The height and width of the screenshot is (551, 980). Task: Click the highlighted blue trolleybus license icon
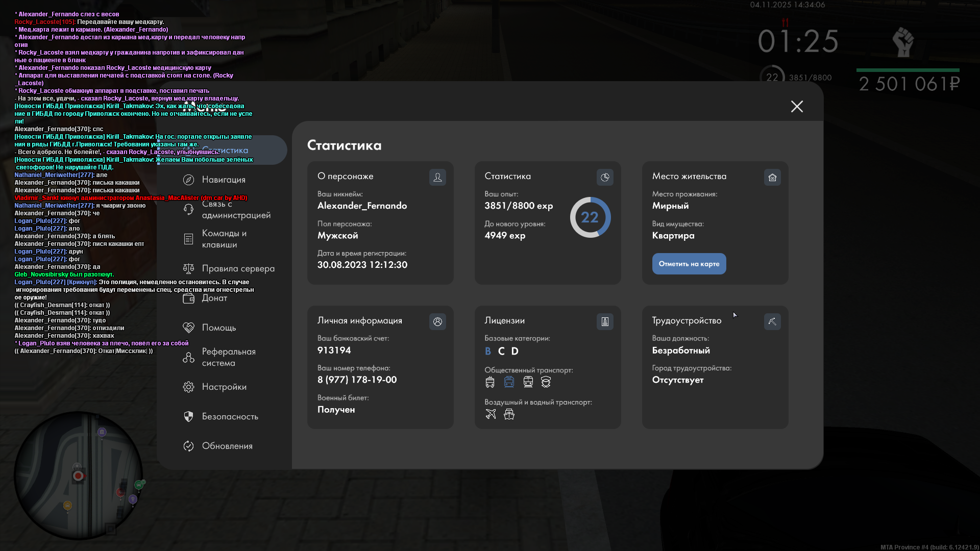pyautogui.click(x=509, y=382)
